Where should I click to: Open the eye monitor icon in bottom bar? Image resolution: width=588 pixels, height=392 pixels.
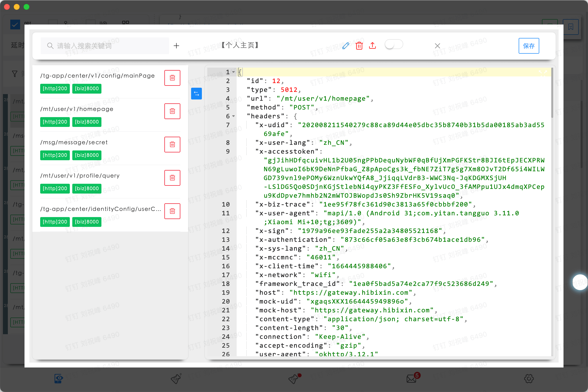pyautogui.click(x=59, y=378)
